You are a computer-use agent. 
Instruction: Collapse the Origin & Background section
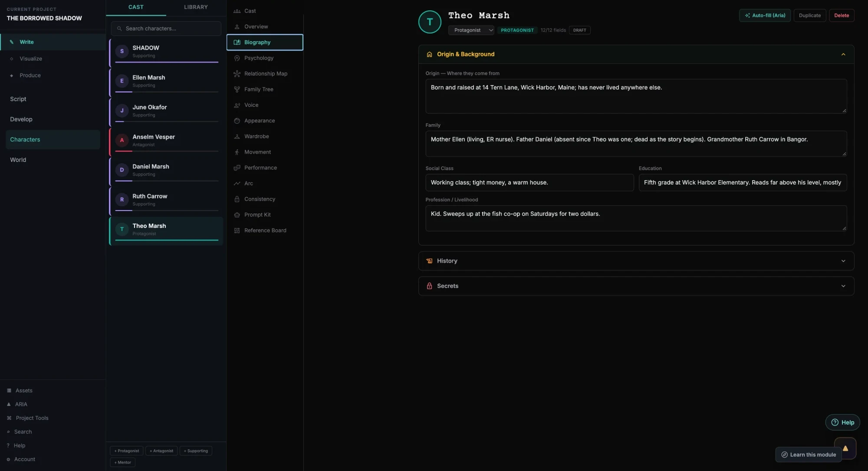point(843,54)
